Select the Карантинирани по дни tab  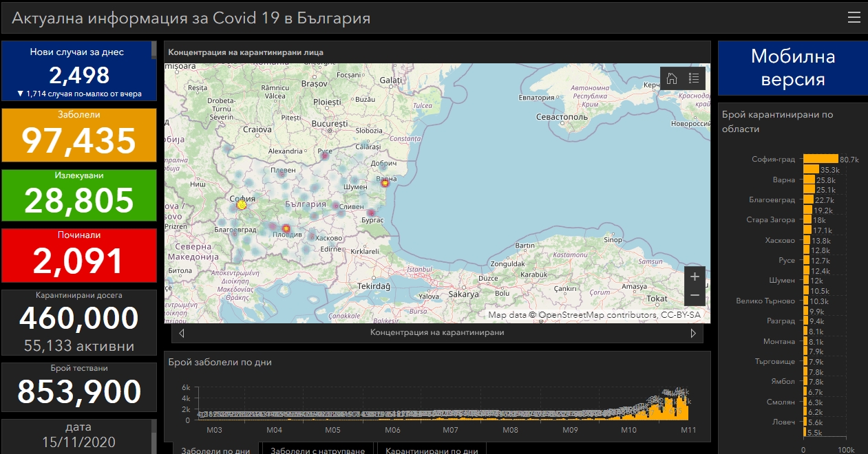coord(432,450)
